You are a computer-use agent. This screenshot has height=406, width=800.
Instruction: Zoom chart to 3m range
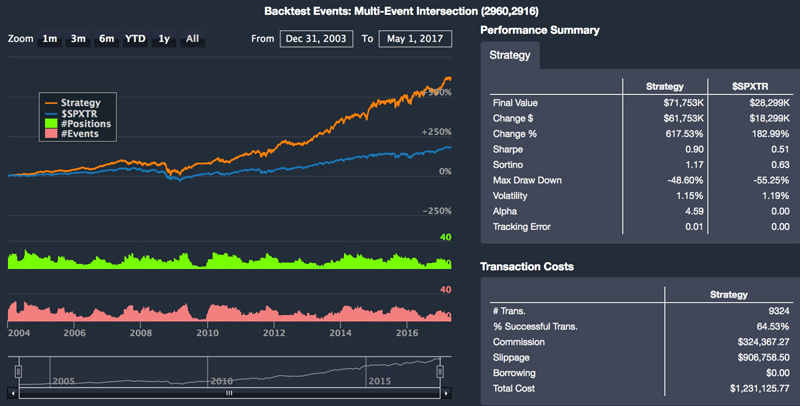tap(78, 39)
